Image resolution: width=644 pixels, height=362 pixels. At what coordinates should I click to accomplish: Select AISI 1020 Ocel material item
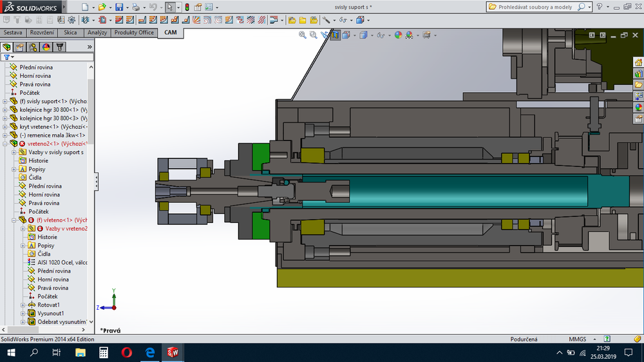(62, 263)
